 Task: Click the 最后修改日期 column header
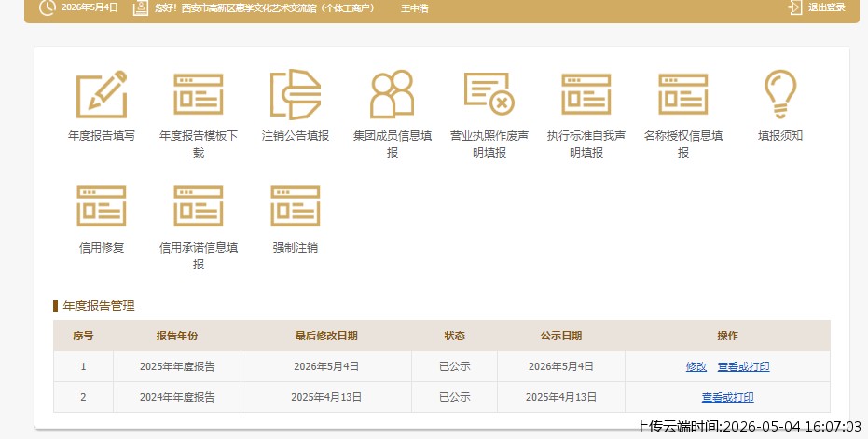(x=326, y=336)
